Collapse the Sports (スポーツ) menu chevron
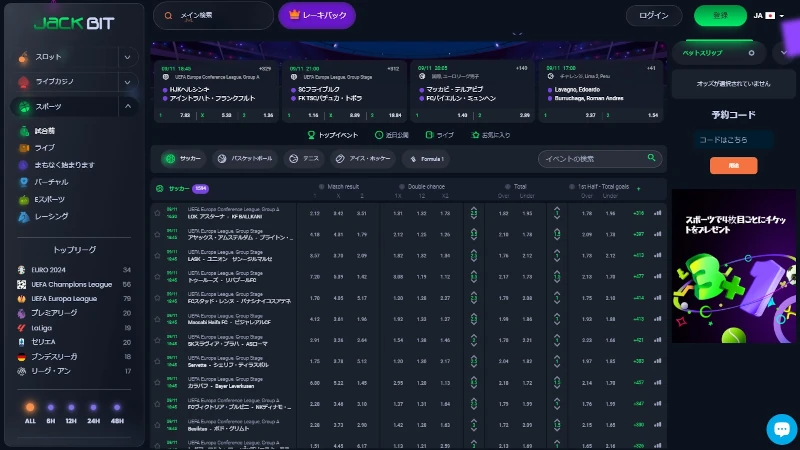The width and height of the screenshot is (800, 450). 127,106
